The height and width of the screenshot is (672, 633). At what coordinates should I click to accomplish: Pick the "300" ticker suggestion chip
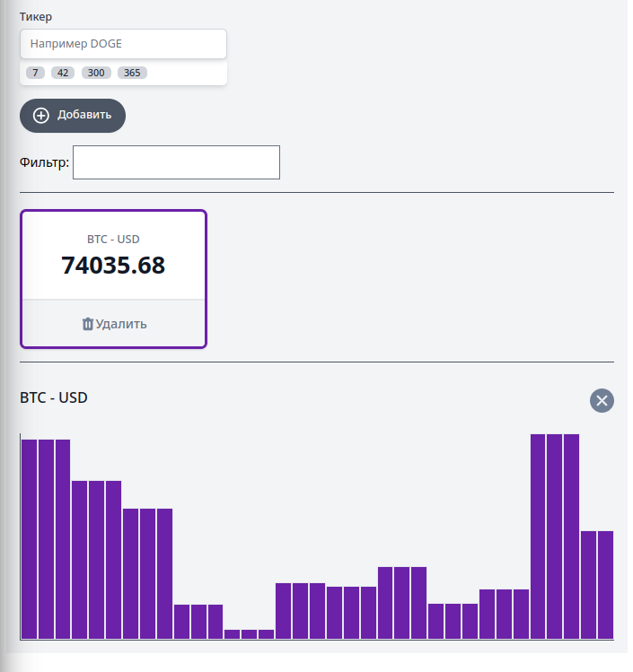[x=96, y=73]
